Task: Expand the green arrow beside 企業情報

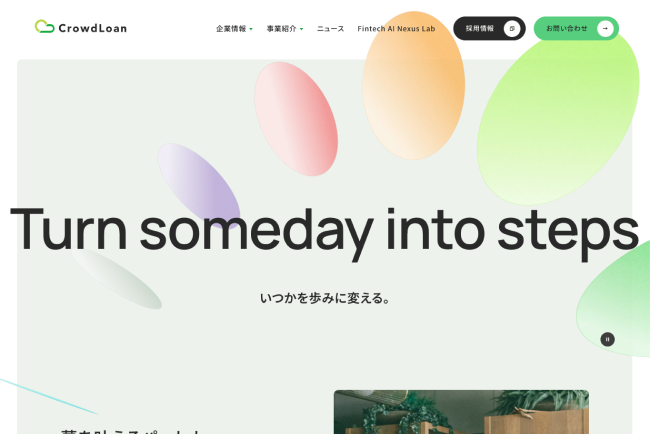Action: click(x=251, y=29)
